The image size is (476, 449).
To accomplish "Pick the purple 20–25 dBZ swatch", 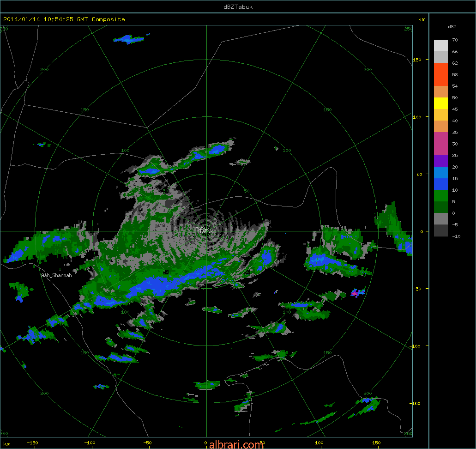I will [x=441, y=161].
